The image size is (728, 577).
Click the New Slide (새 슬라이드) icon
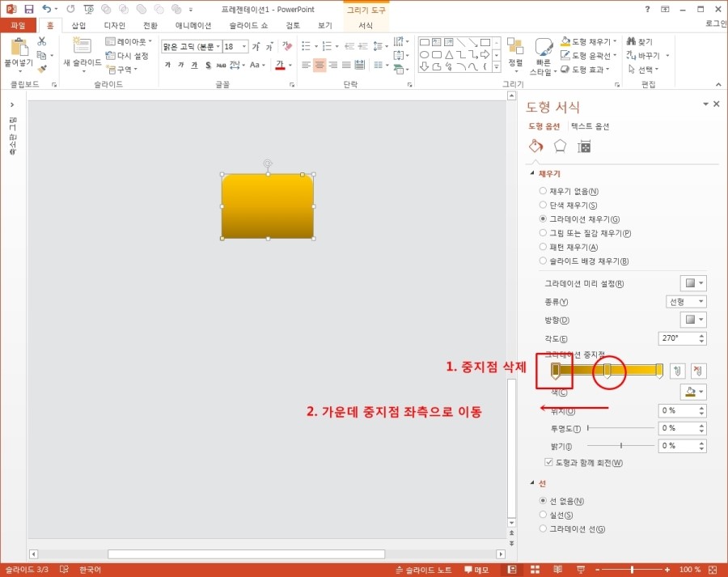pyautogui.click(x=82, y=45)
